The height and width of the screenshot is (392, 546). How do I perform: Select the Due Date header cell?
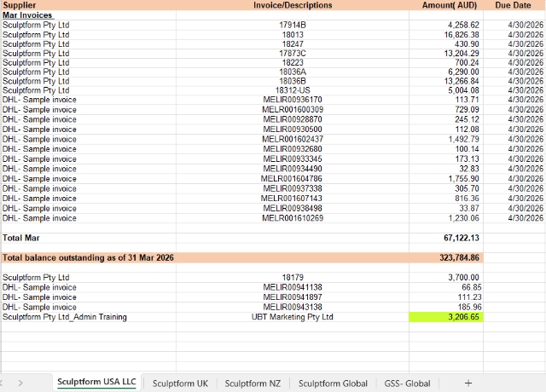point(514,5)
